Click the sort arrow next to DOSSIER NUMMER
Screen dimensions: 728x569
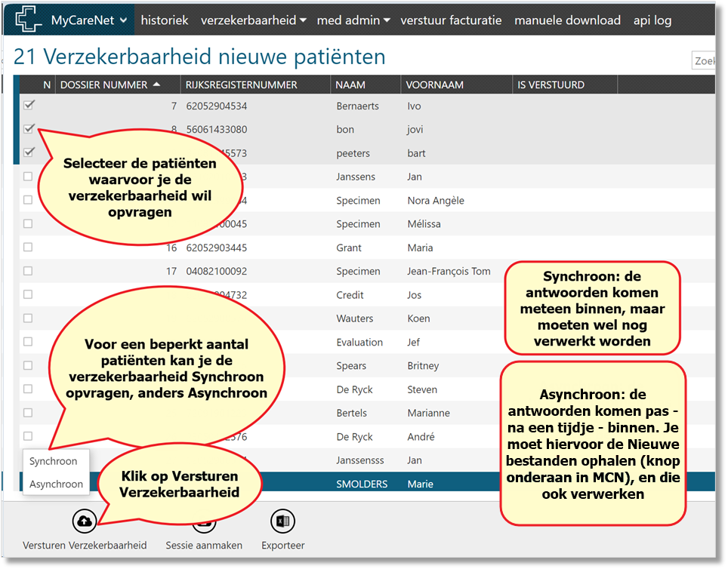coord(157,85)
